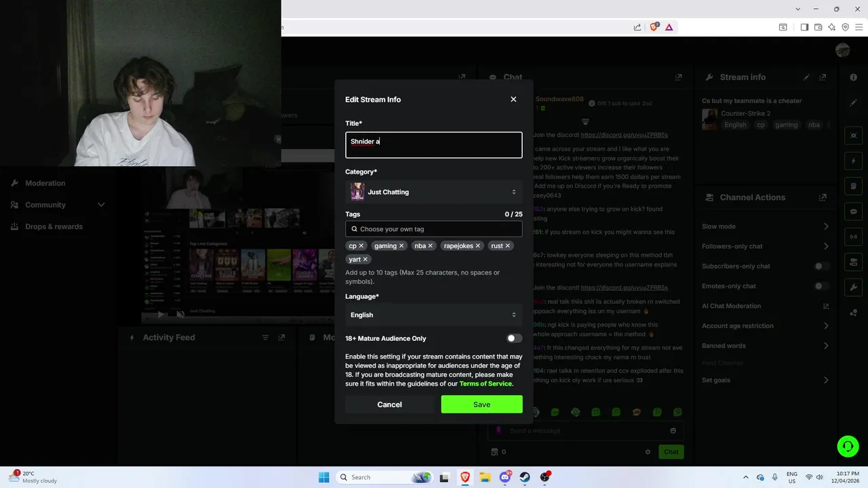Click the wrench icon in right rail
Image resolution: width=868 pixels, height=488 pixels.
coord(853,287)
